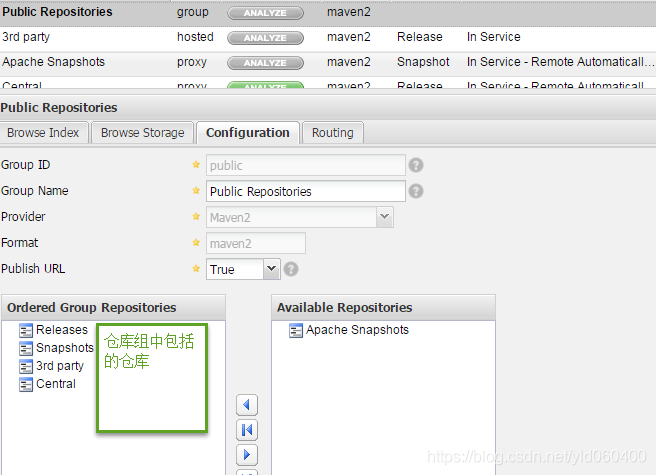Switch to Browse Index tab
656x475 pixels.
tap(43, 133)
